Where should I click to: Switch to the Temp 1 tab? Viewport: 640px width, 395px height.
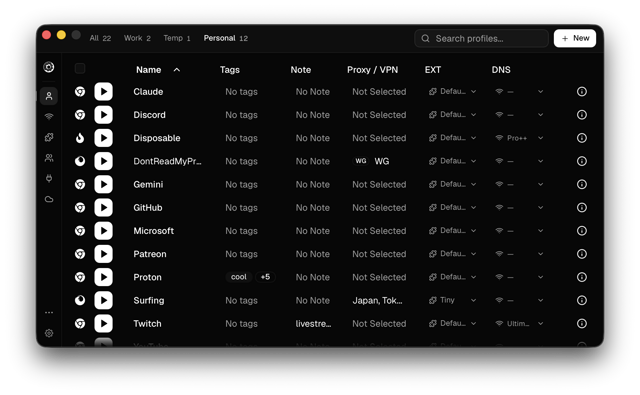pos(177,38)
